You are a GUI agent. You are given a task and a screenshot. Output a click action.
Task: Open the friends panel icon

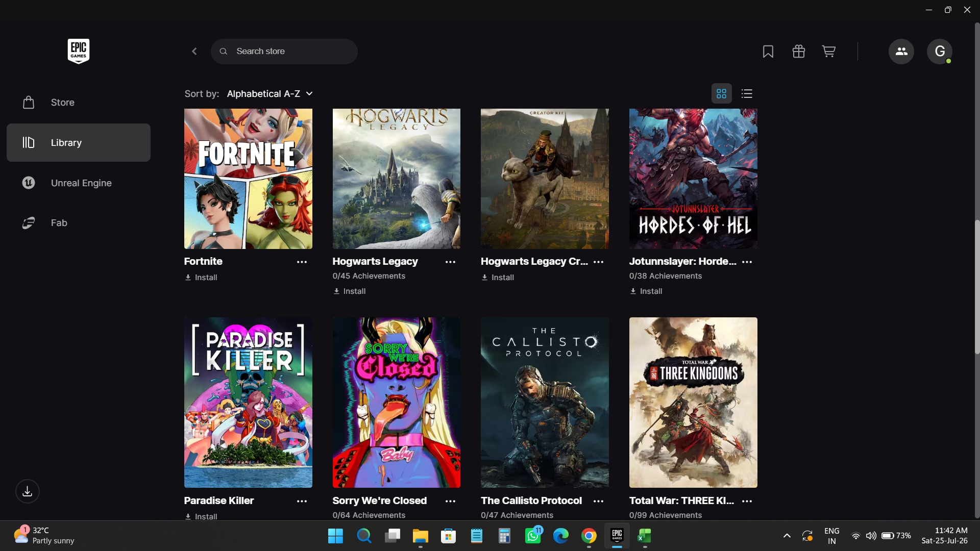pos(901,52)
